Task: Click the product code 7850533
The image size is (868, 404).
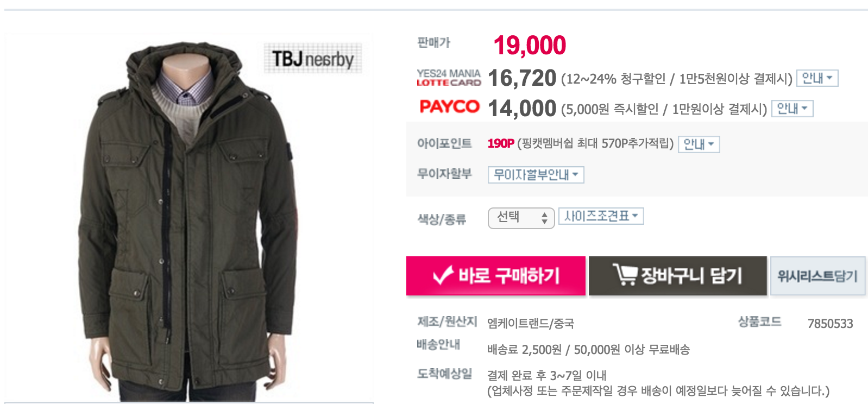Action: coord(830,324)
